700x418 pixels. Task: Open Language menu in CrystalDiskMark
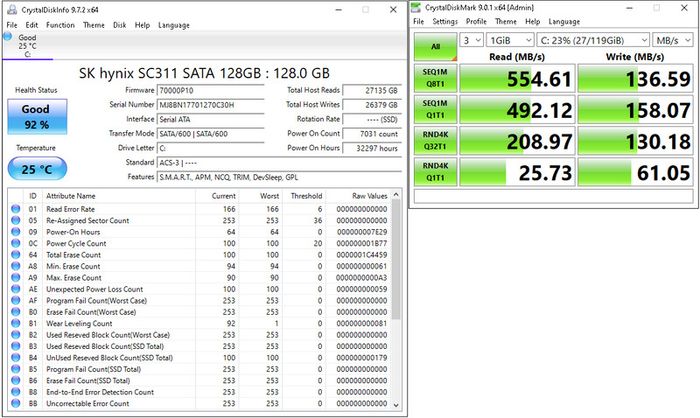click(x=564, y=21)
